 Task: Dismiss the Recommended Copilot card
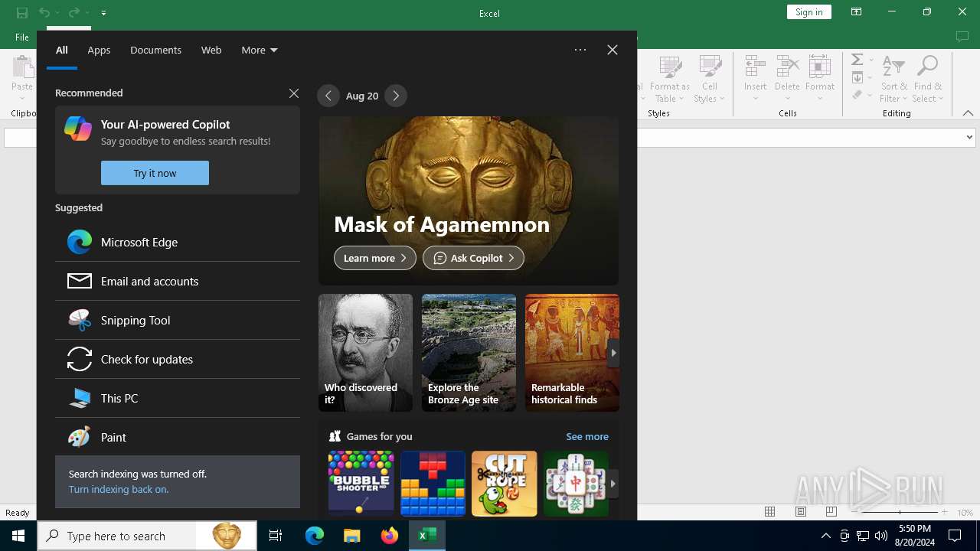[x=294, y=93]
